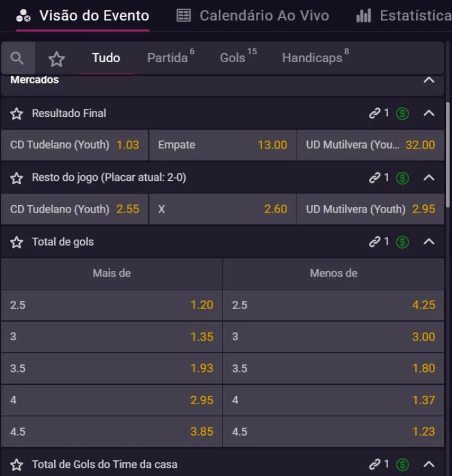Favorite the Resultado Final market
452x476 pixels.
coord(17,114)
